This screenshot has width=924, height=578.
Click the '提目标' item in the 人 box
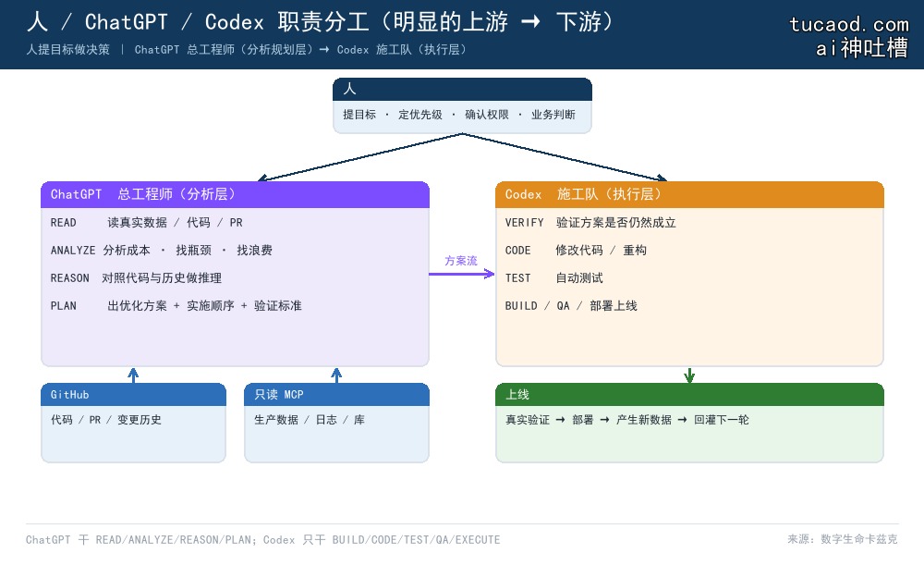click(x=359, y=115)
